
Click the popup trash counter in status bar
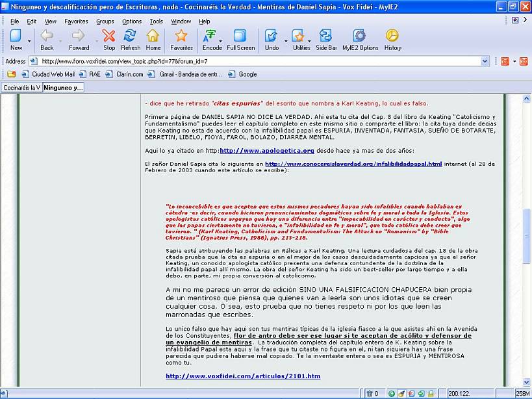tap(372, 393)
